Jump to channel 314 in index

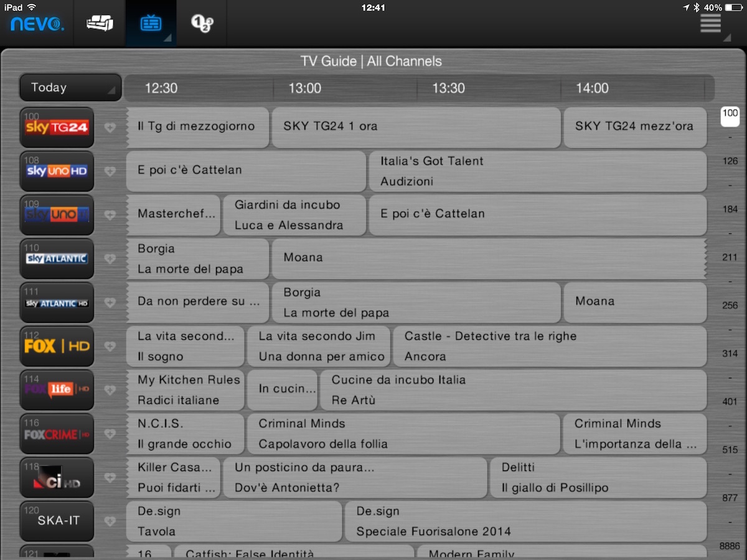click(730, 353)
